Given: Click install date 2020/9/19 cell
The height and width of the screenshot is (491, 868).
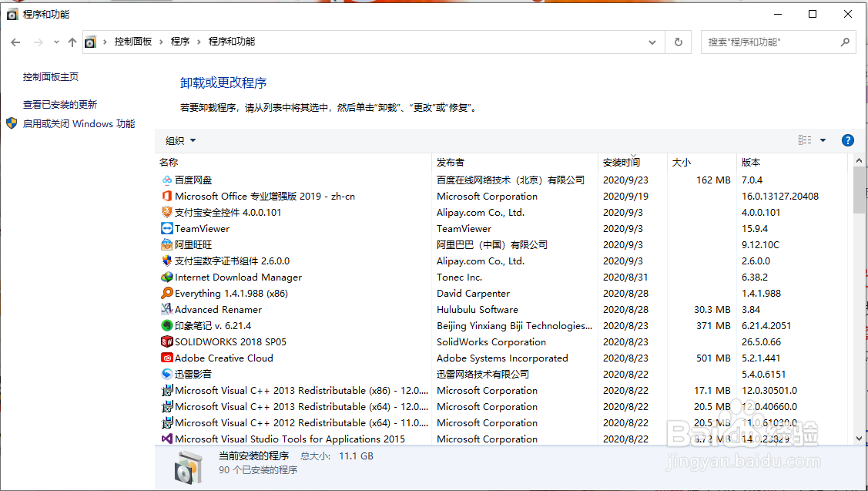Looking at the screenshot, I should 625,197.
